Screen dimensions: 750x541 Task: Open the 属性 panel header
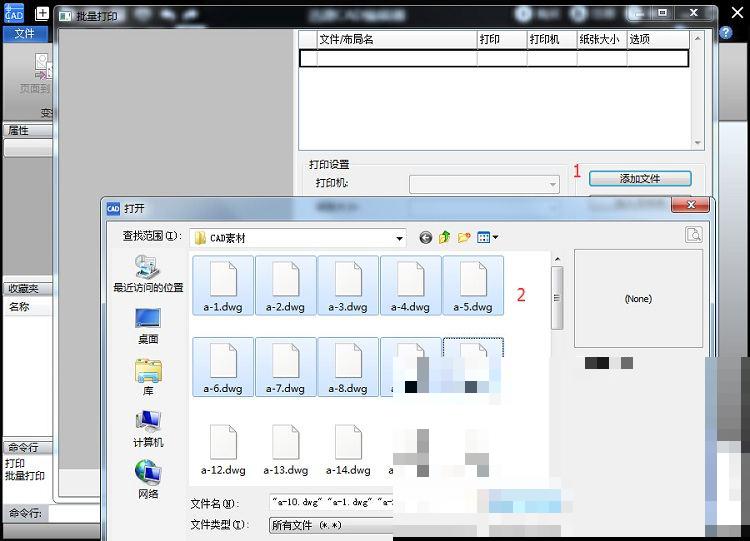28,131
